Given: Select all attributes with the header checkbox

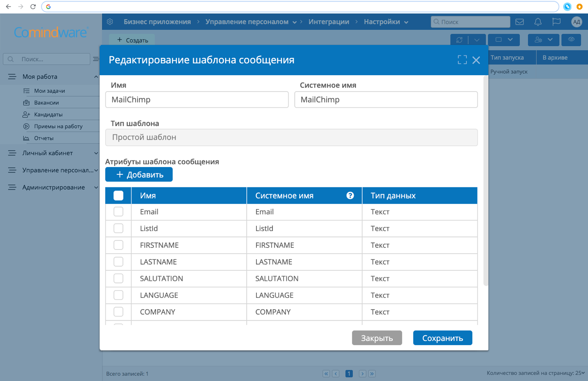Looking at the screenshot, I should point(118,196).
